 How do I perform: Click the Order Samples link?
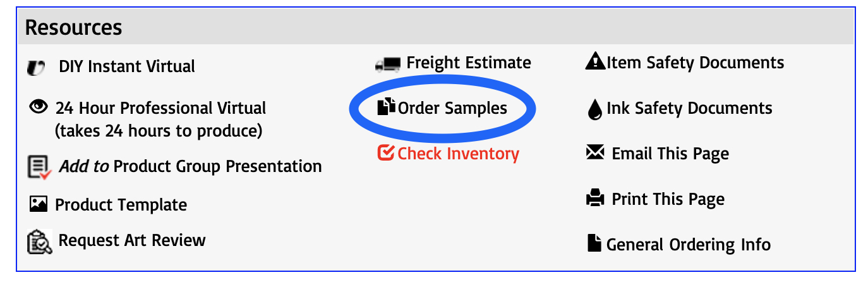pos(452,108)
